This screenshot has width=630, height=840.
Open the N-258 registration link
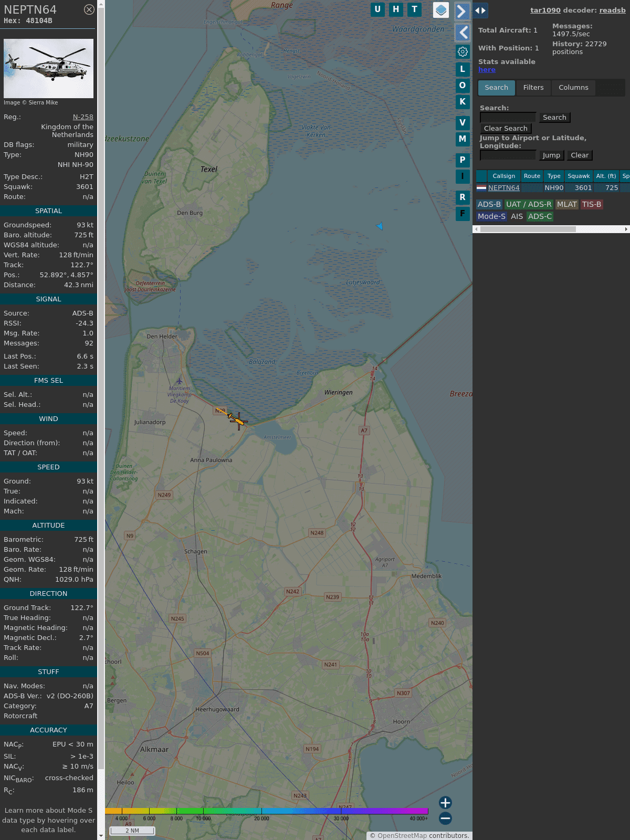pyautogui.click(x=83, y=117)
